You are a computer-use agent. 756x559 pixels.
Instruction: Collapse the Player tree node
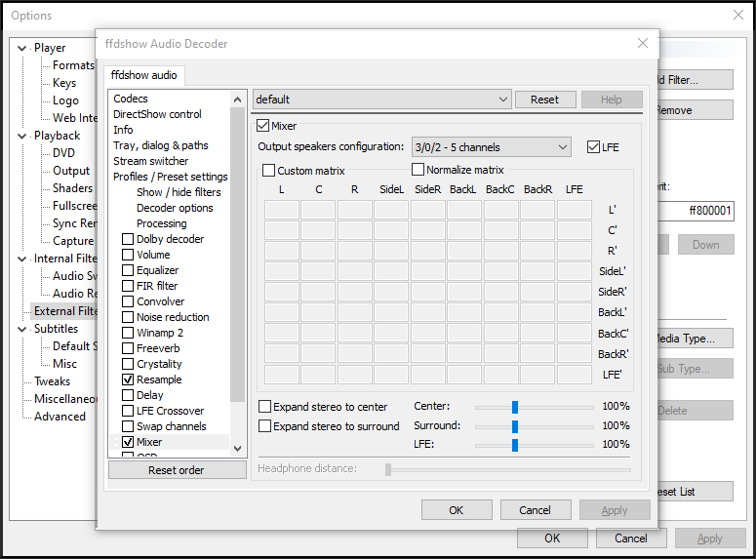[21, 48]
